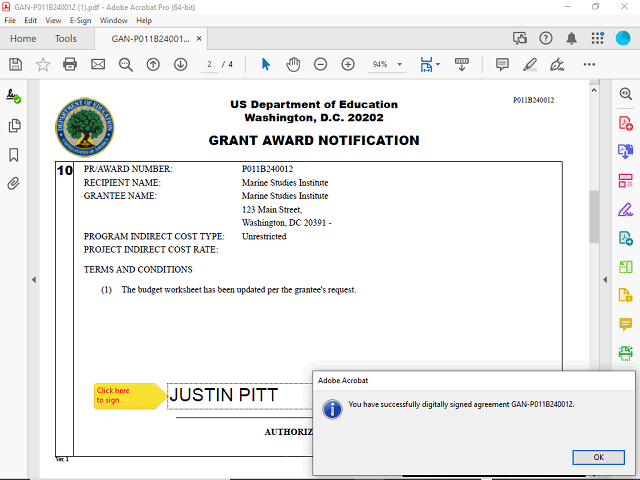This screenshot has height=480, width=640.
Task: Click the Unrestricted cost type value
Action: click(264, 236)
